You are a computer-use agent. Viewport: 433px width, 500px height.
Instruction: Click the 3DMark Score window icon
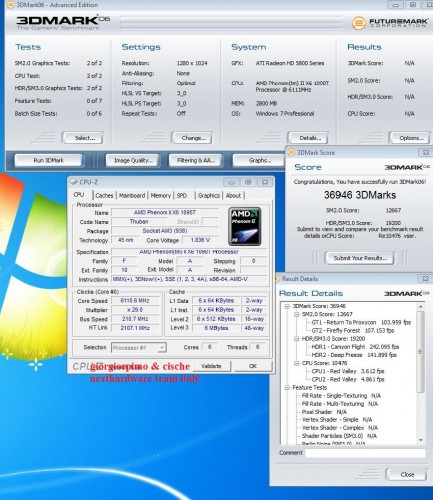291,152
